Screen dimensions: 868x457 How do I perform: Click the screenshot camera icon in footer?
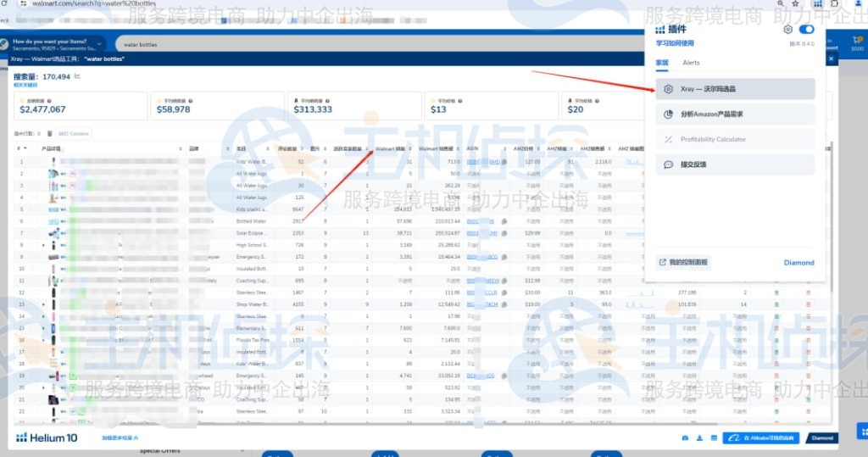[x=685, y=437]
